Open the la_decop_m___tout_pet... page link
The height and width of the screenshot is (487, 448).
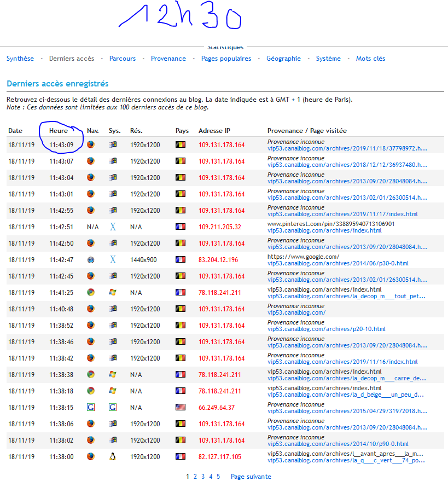tap(346, 296)
